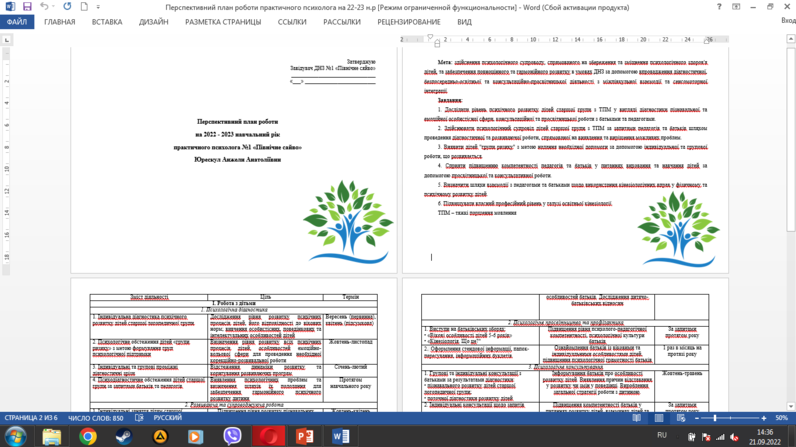The height and width of the screenshot is (447, 796).
Task: Open the Ribbon Display Options button
Action: [x=736, y=7]
